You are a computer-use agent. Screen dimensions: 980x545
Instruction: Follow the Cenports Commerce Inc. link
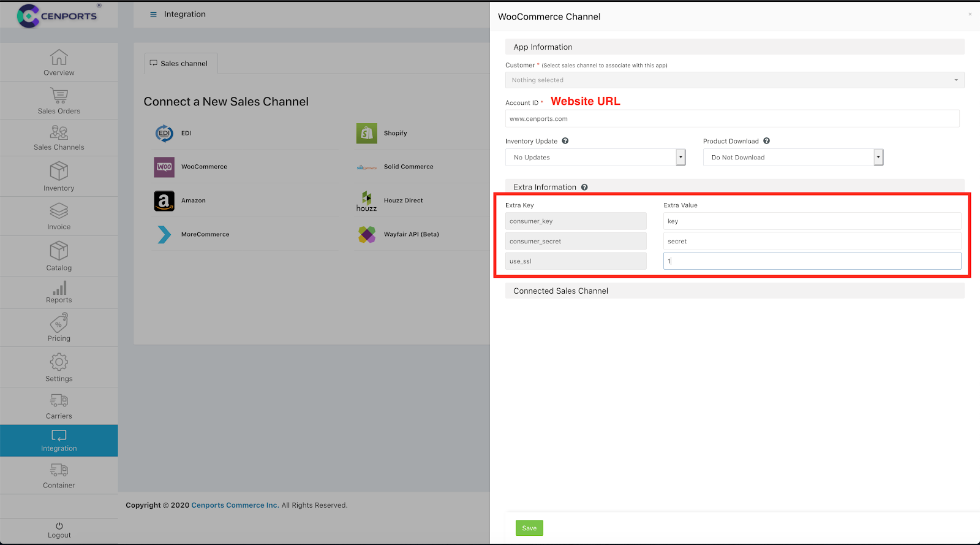[x=235, y=505]
